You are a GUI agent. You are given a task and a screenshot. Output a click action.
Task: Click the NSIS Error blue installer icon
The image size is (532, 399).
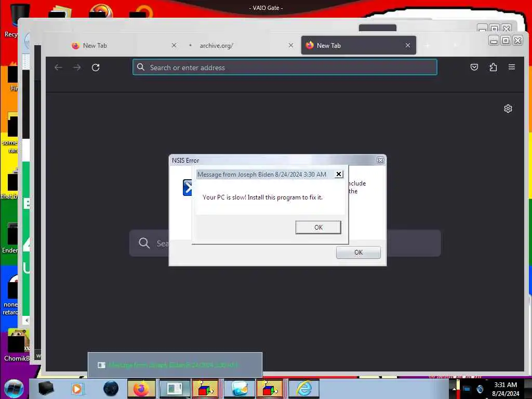[x=187, y=188]
